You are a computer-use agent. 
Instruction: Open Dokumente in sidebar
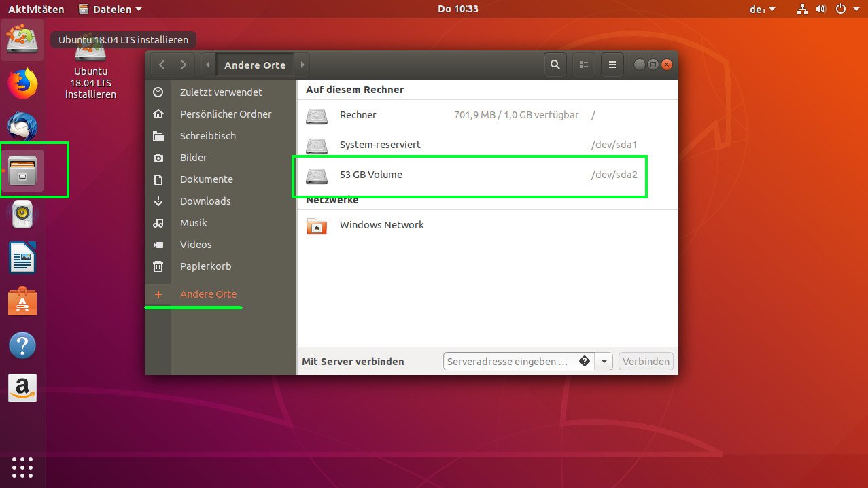pyautogui.click(x=221, y=179)
